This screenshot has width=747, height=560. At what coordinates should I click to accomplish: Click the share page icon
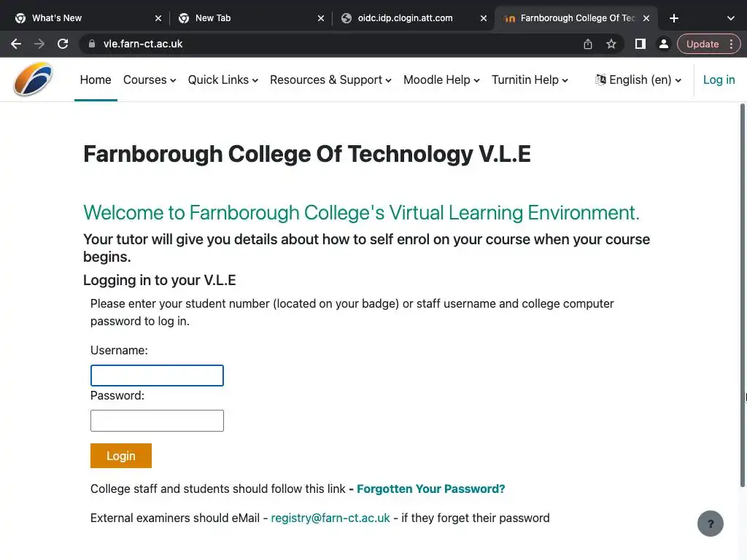pyautogui.click(x=588, y=44)
